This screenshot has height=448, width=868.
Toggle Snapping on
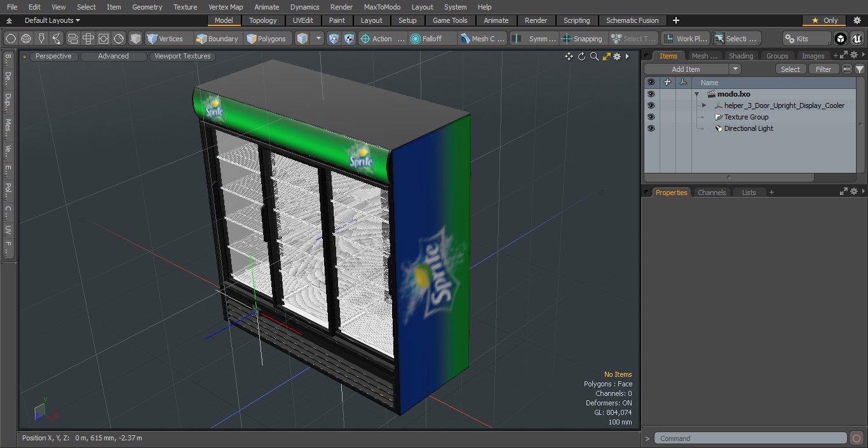click(x=581, y=39)
